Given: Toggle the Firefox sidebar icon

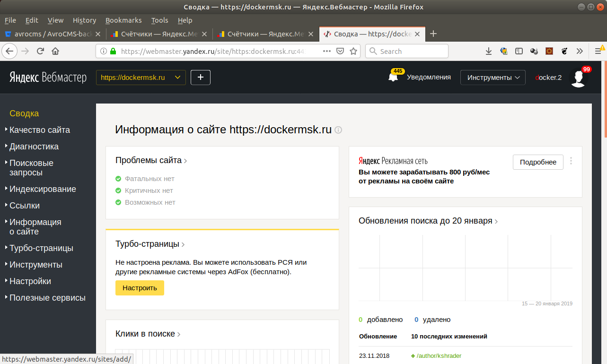Looking at the screenshot, I should 519,51.
